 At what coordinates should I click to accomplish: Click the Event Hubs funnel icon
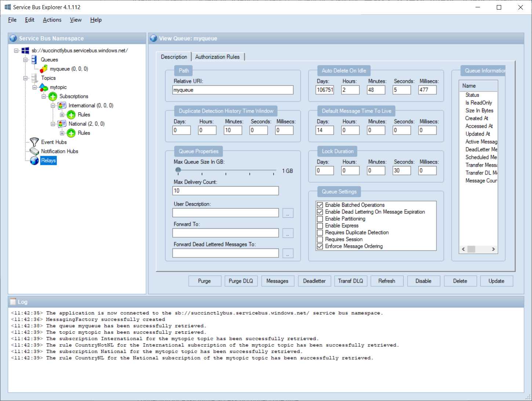34,142
